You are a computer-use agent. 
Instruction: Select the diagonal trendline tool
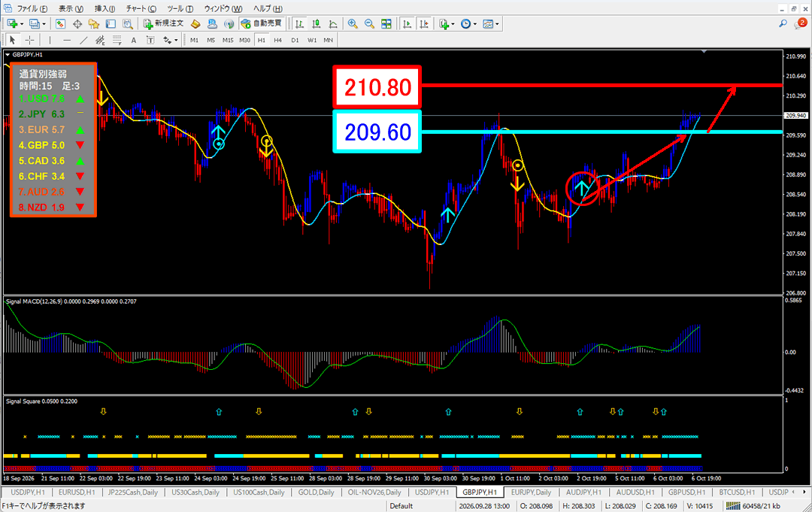click(83, 40)
